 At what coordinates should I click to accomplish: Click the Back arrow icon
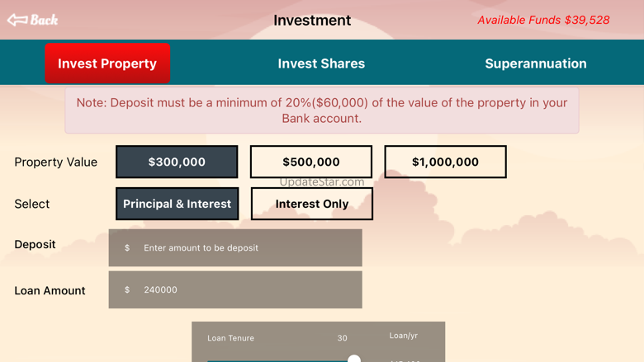coord(17,20)
